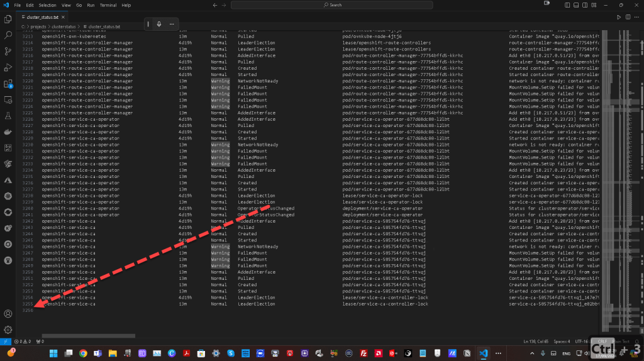Click the remote window indicator in status bar

tap(5, 342)
